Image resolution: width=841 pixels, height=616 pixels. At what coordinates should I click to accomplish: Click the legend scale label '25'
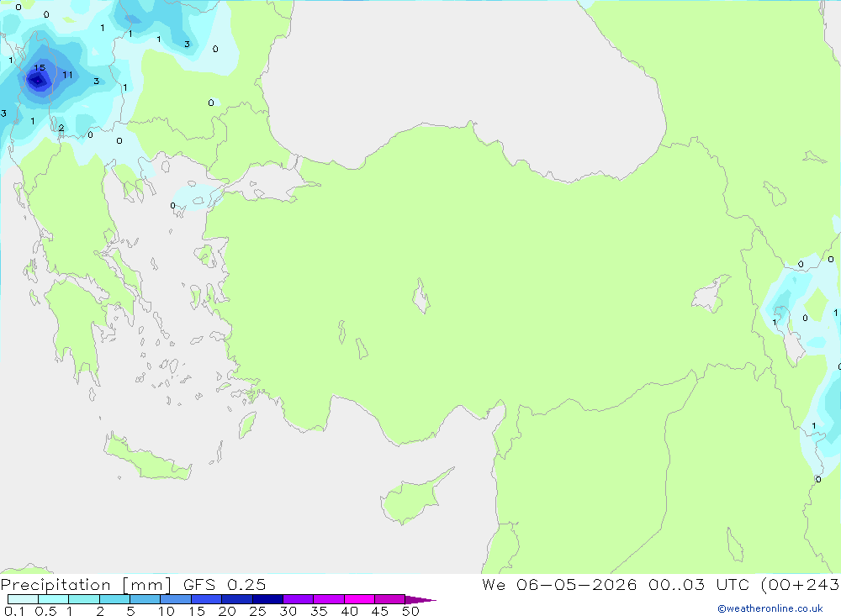[x=257, y=611]
